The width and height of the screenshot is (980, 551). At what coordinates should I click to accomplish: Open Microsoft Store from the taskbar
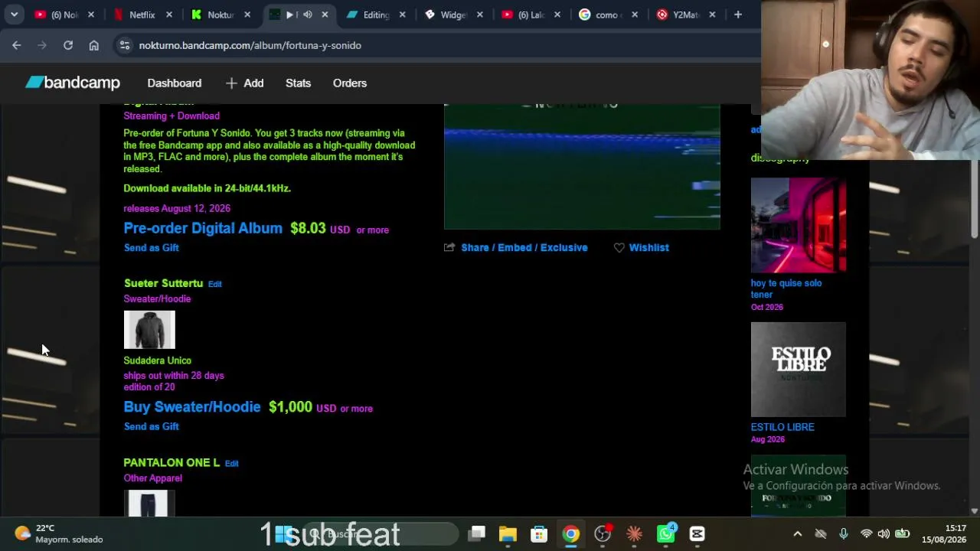pos(539,533)
